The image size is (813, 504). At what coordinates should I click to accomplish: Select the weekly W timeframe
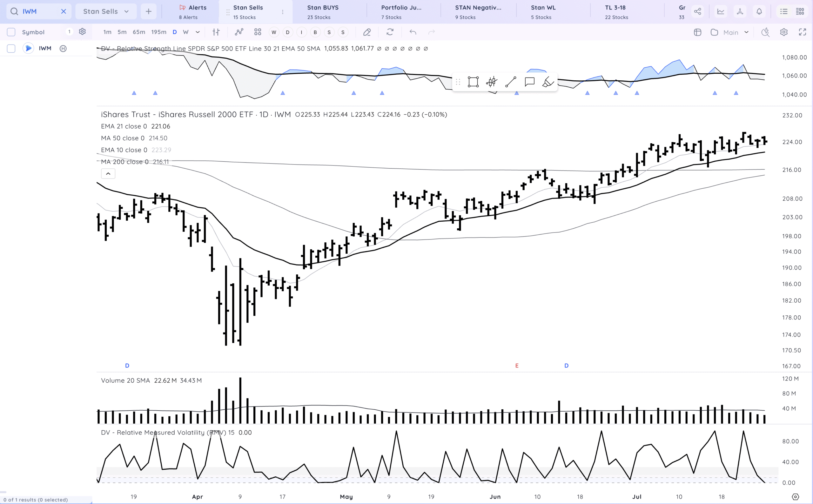tap(186, 32)
